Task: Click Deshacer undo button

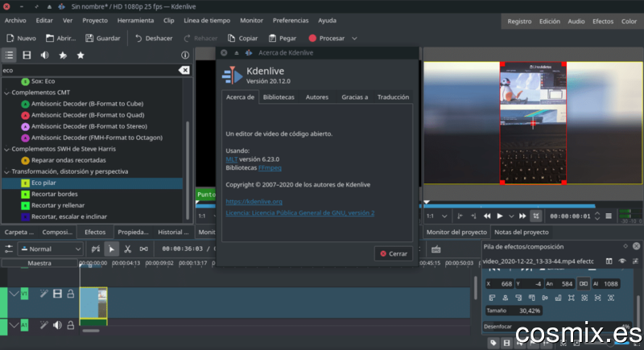Action: pos(154,38)
